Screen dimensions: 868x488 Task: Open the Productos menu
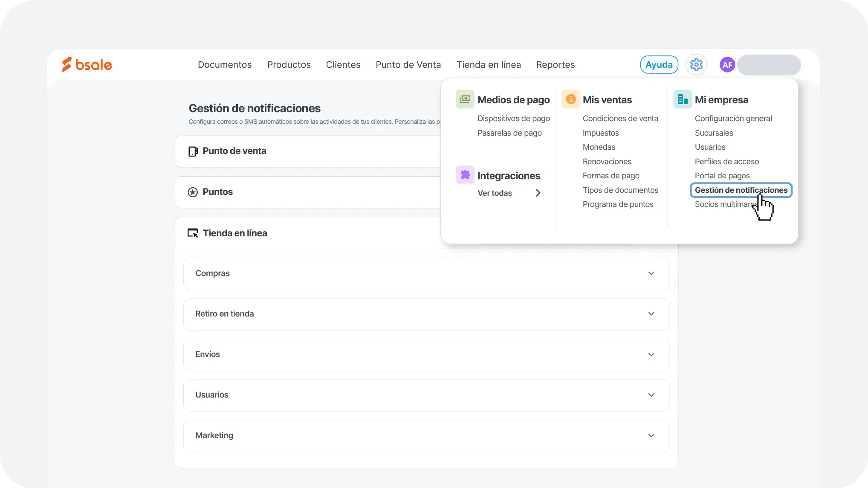289,65
